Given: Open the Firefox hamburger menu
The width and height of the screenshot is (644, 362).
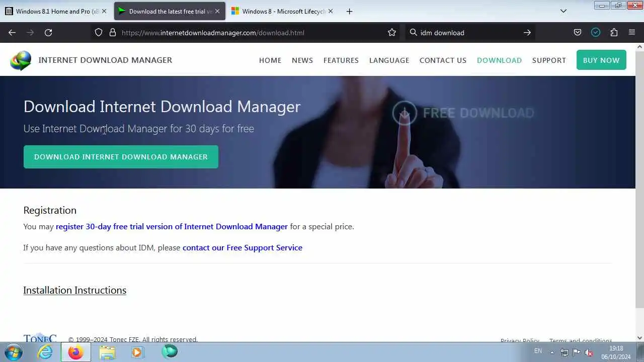Looking at the screenshot, I should coord(632,33).
